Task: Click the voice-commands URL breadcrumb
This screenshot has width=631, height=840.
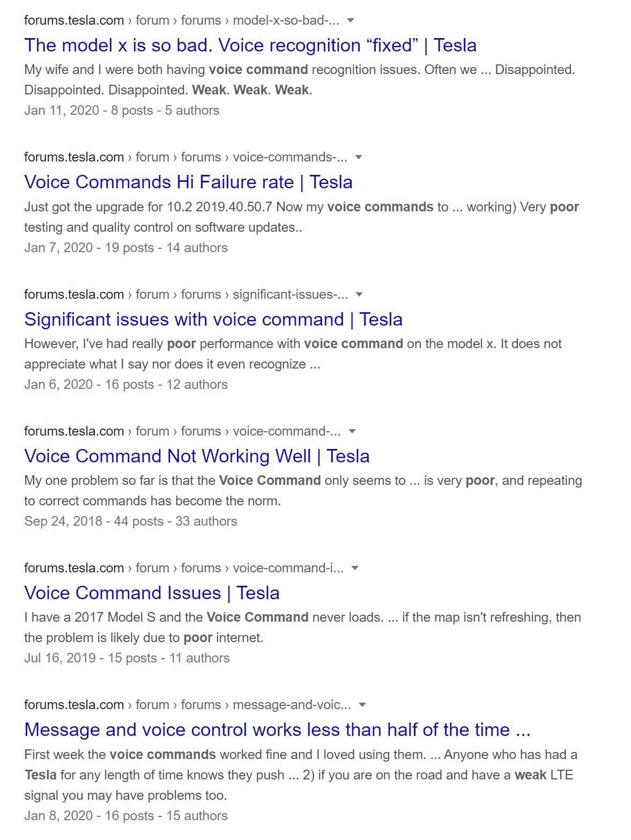Action: [x=185, y=157]
